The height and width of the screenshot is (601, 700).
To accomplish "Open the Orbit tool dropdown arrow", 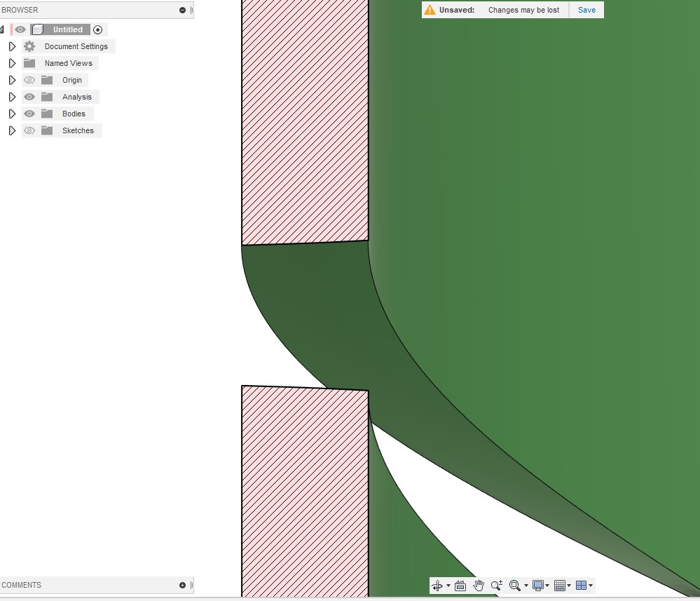I will tap(448, 586).
